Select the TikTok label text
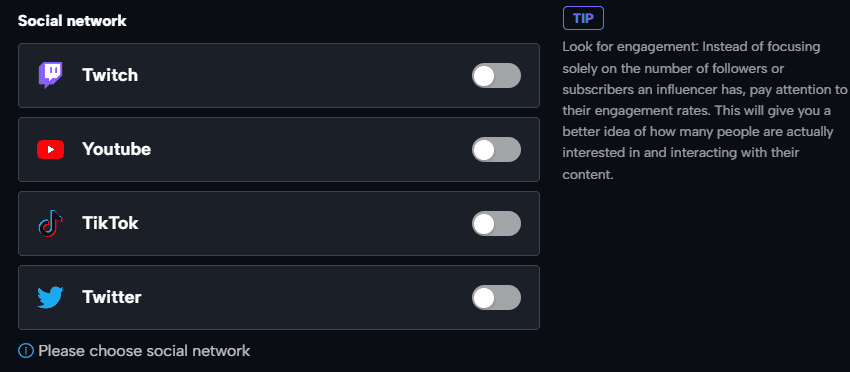Screen dimensions: 850x372 [x=111, y=223]
